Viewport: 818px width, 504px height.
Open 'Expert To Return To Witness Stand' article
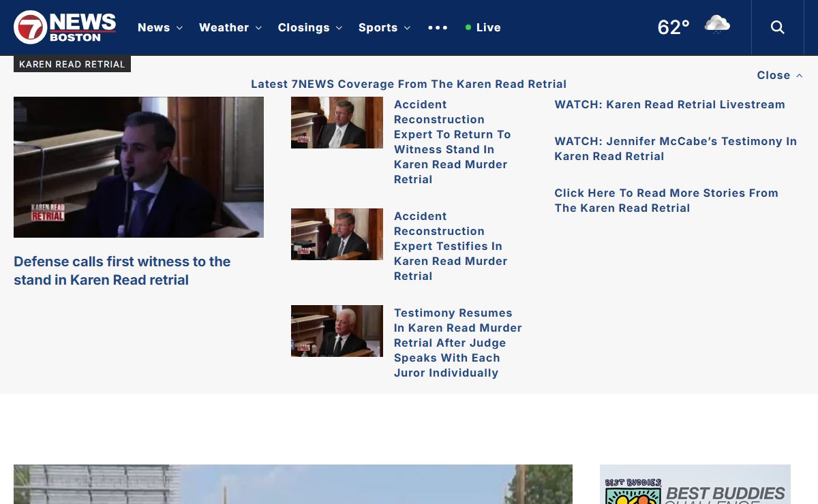(x=453, y=142)
